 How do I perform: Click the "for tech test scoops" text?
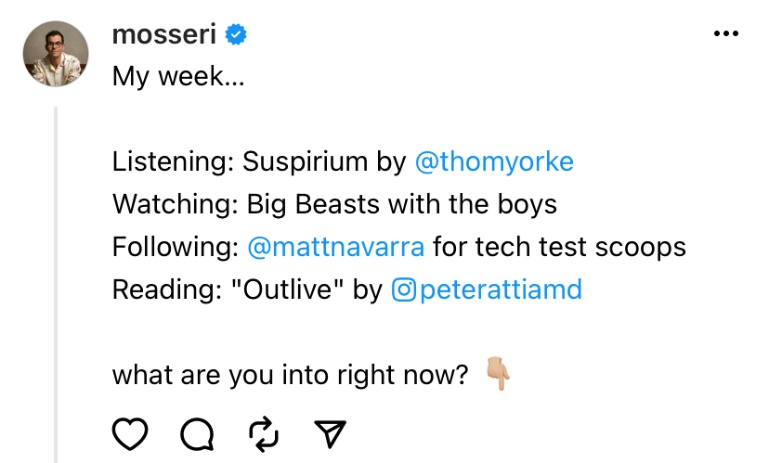pos(559,247)
